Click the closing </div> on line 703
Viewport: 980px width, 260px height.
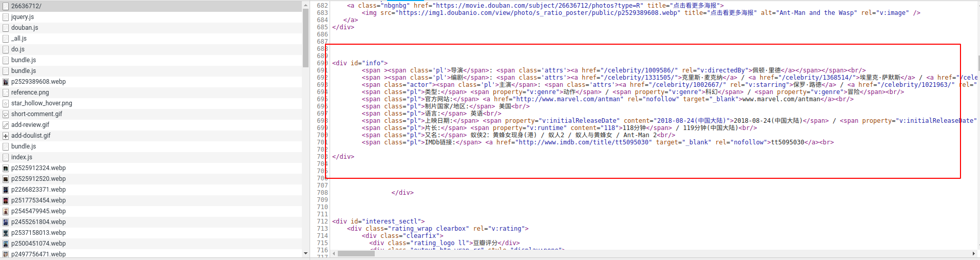[343, 157]
